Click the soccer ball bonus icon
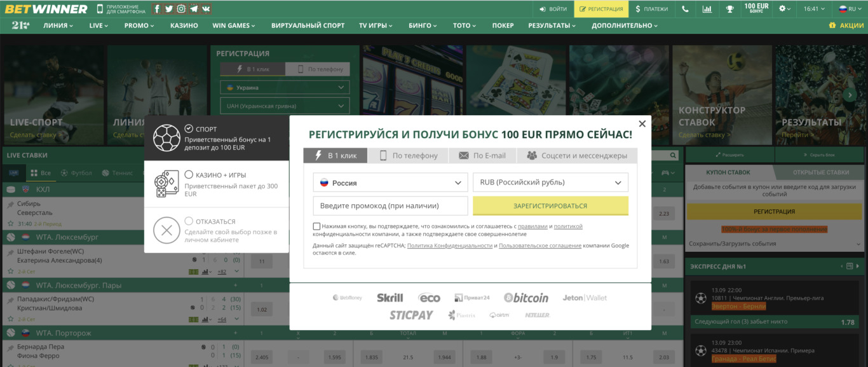This screenshot has height=367, width=868. click(166, 137)
